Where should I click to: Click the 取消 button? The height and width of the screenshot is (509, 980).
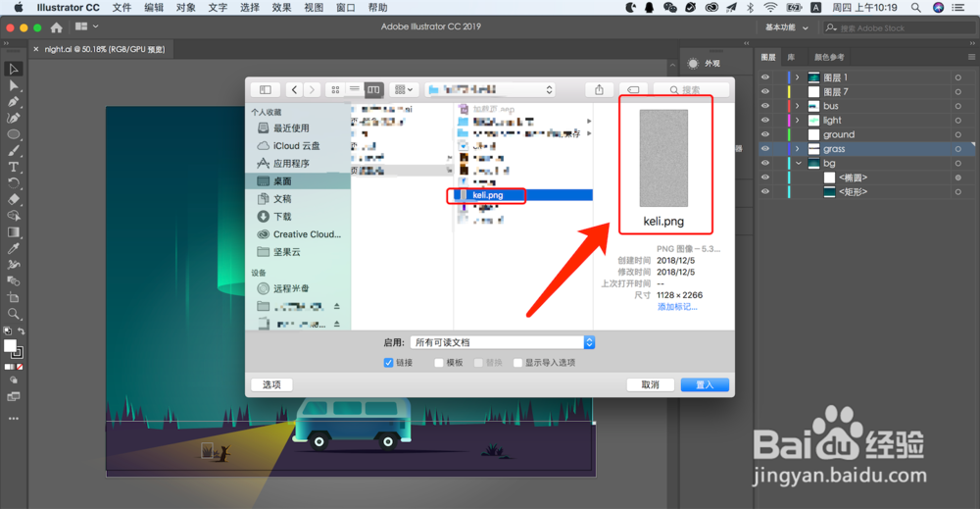[x=650, y=384]
